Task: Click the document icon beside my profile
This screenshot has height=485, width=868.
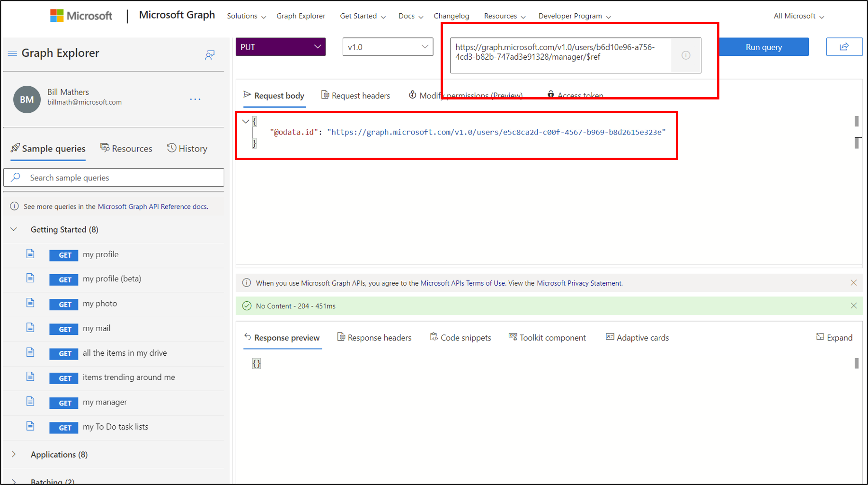Action: 30,254
